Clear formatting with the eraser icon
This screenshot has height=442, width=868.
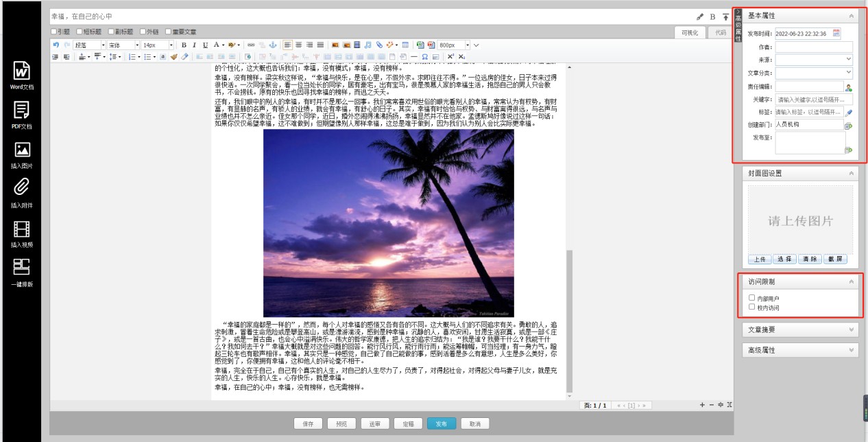(x=184, y=56)
